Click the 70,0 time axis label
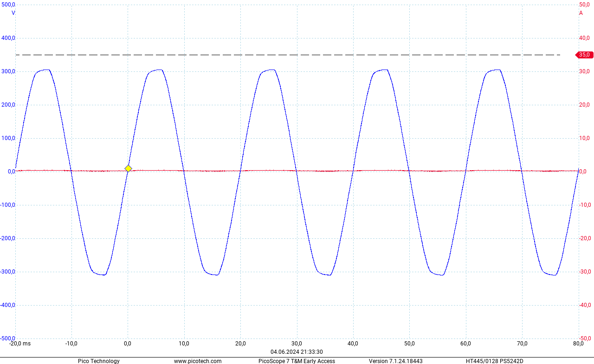The width and height of the screenshot is (594, 364). tap(522, 344)
